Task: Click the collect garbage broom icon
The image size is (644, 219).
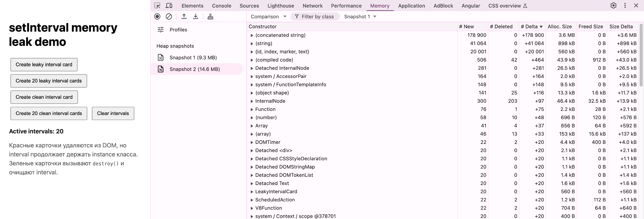Action: [210, 16]
